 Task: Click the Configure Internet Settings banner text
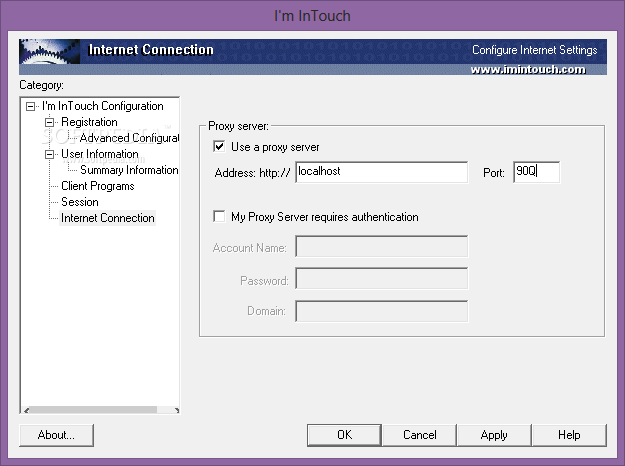point(535,50)
